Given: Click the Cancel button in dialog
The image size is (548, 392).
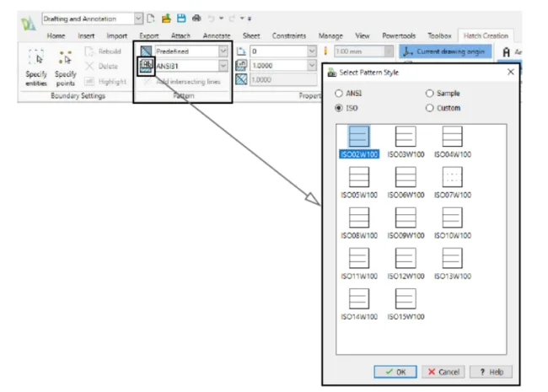Looking at the screenshot, I should (443, 372).
